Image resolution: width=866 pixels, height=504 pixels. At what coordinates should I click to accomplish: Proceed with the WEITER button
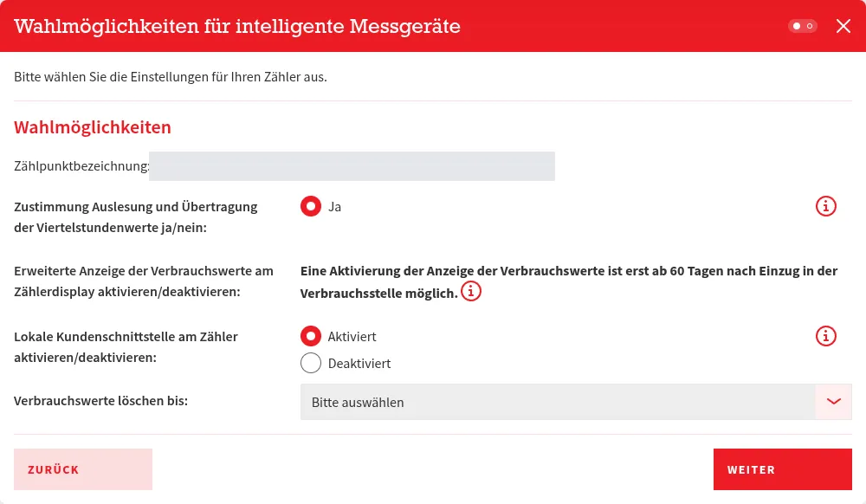pyautogui.click(x=783, y=469)
